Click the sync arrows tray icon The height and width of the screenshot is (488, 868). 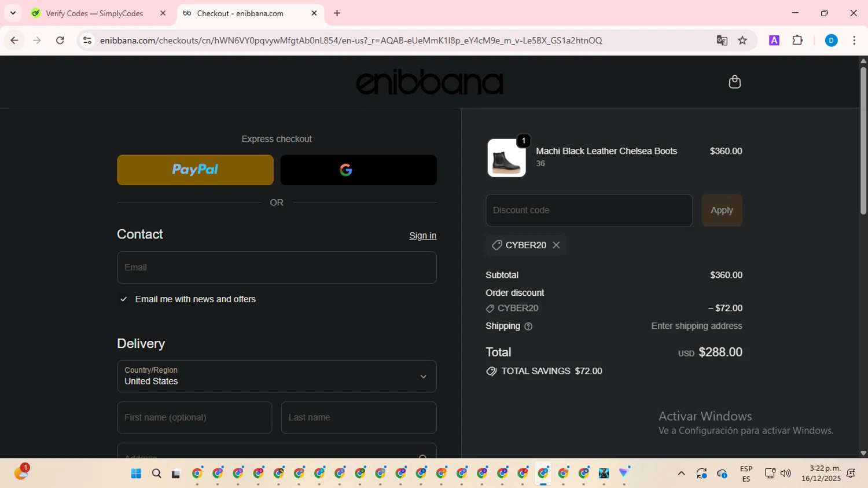pyautogui.click(x=702, y=474)
